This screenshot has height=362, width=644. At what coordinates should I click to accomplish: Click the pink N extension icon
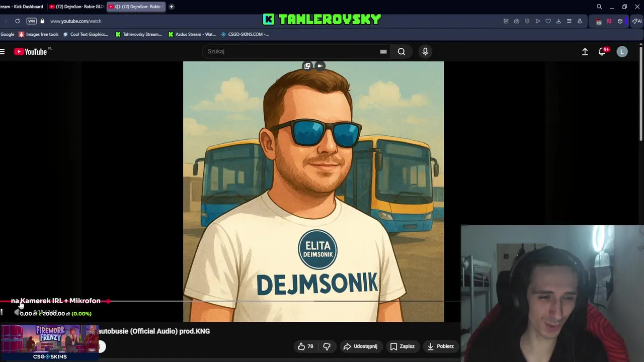(x=609, y=21)
